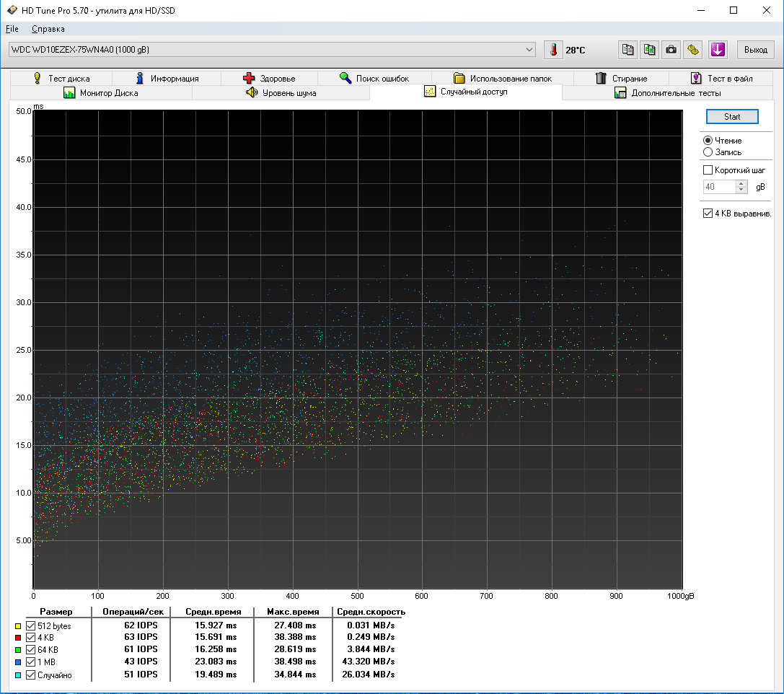The width and height of the screenshot is (784, 694).
Task: Select the Запись radio button
Action: point(708,152)
